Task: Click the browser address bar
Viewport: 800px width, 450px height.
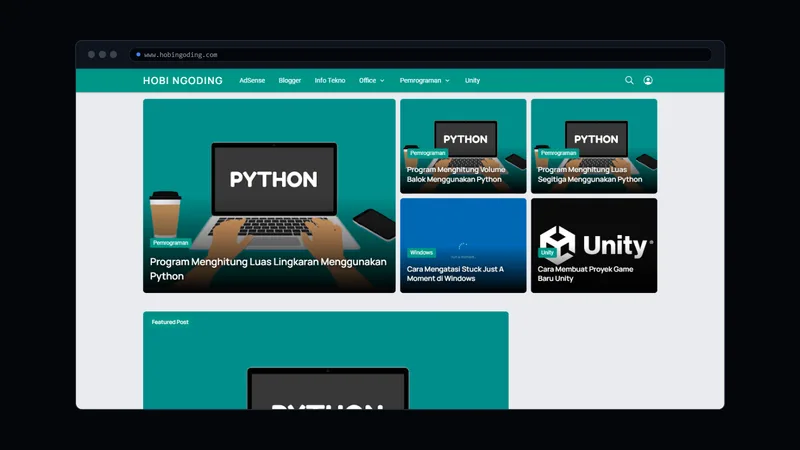Action: coord(420,55)
